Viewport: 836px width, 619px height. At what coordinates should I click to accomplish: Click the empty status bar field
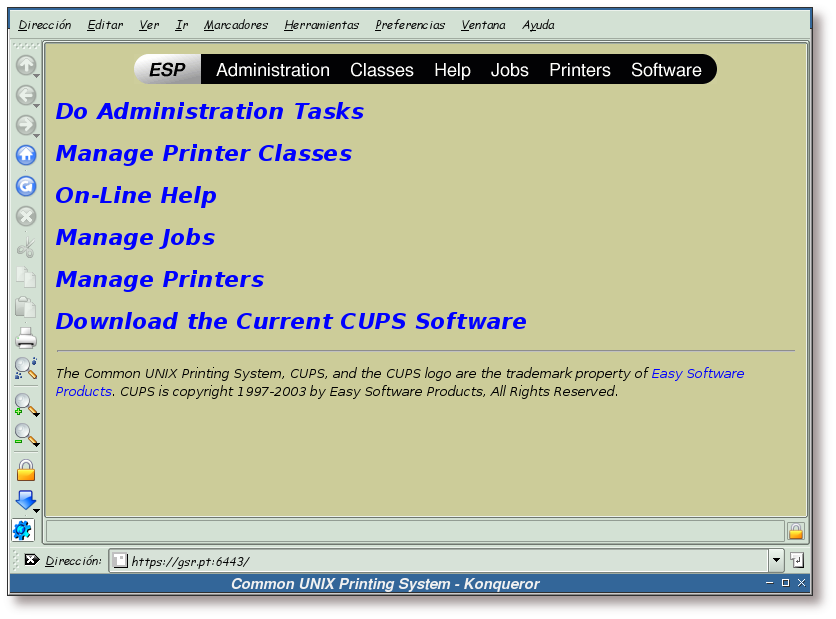tap(415, 532)
